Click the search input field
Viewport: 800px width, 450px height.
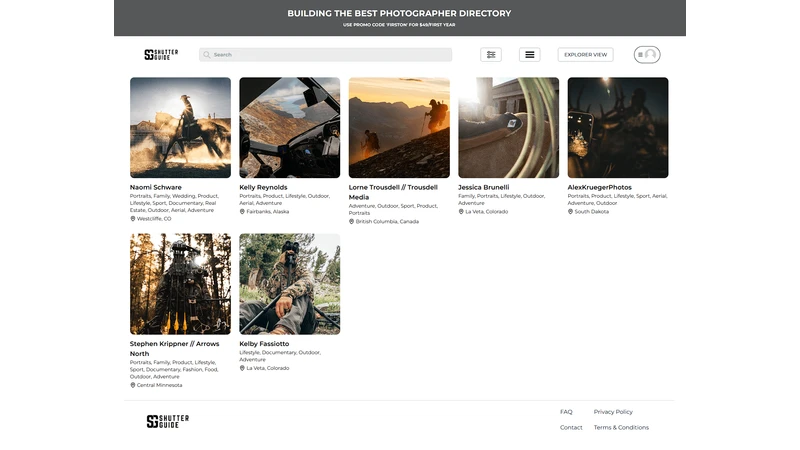330,55
